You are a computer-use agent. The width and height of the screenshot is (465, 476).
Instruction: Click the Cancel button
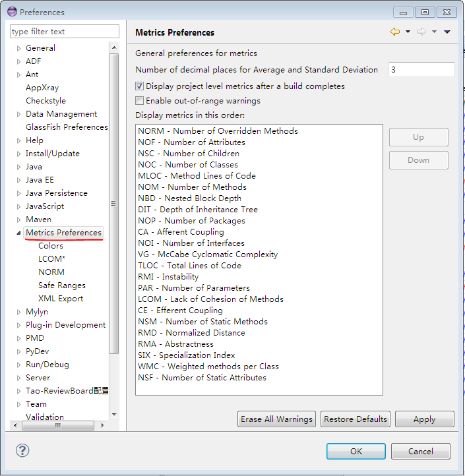point(421,451)
